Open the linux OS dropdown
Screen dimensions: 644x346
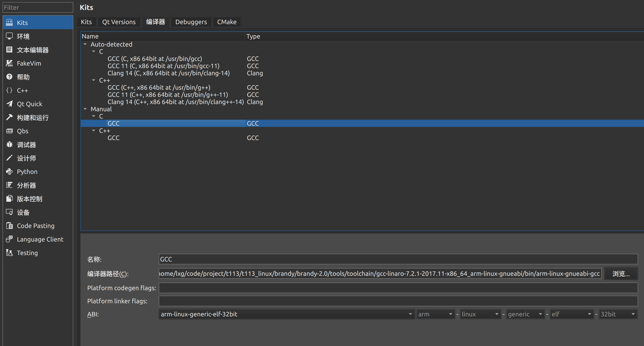(x=481, y=314)
